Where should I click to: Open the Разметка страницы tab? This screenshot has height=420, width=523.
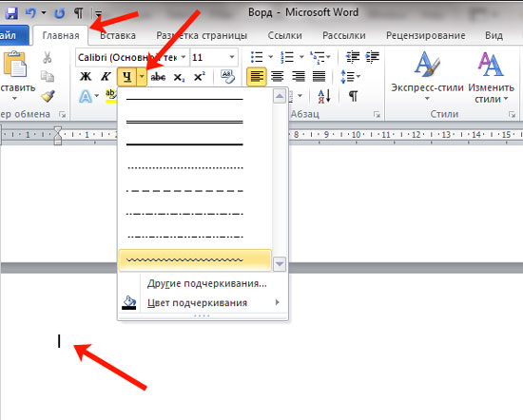tap(202, 35)
